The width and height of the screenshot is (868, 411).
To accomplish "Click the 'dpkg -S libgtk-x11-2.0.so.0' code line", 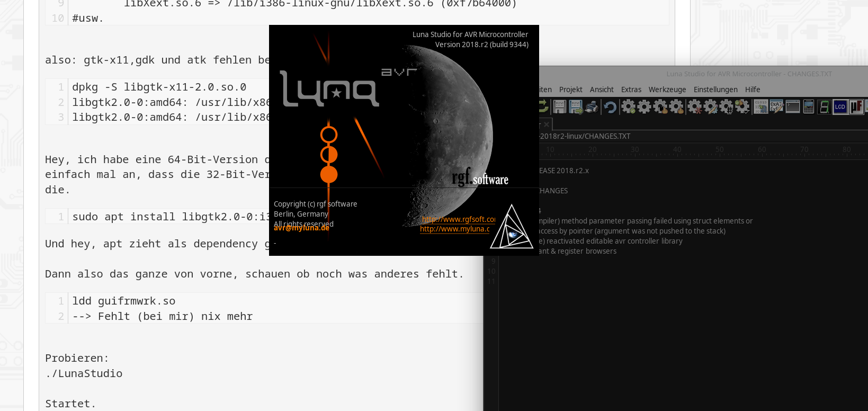I will point(159,87).
